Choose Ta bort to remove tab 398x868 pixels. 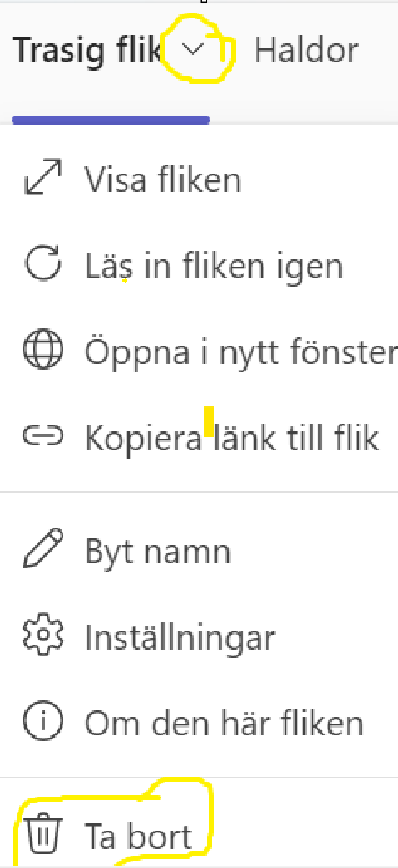199,836
